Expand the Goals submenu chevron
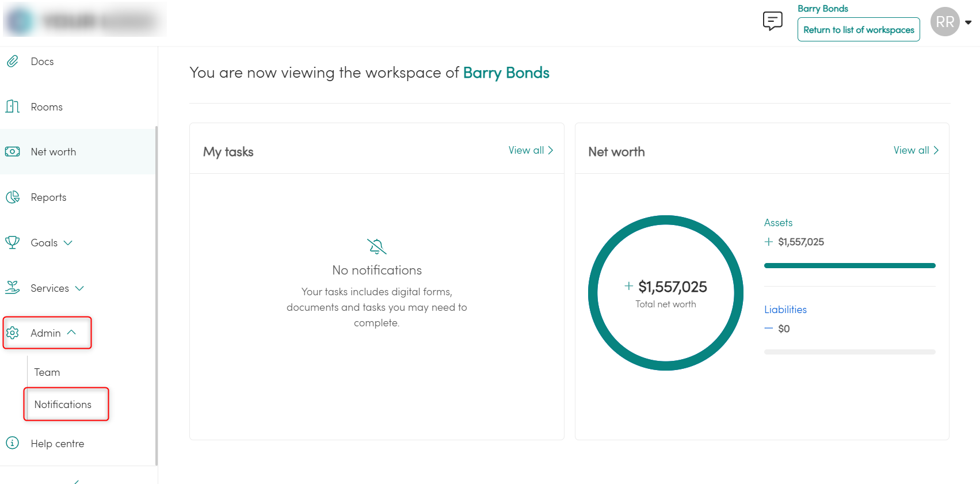 [68, 243]
